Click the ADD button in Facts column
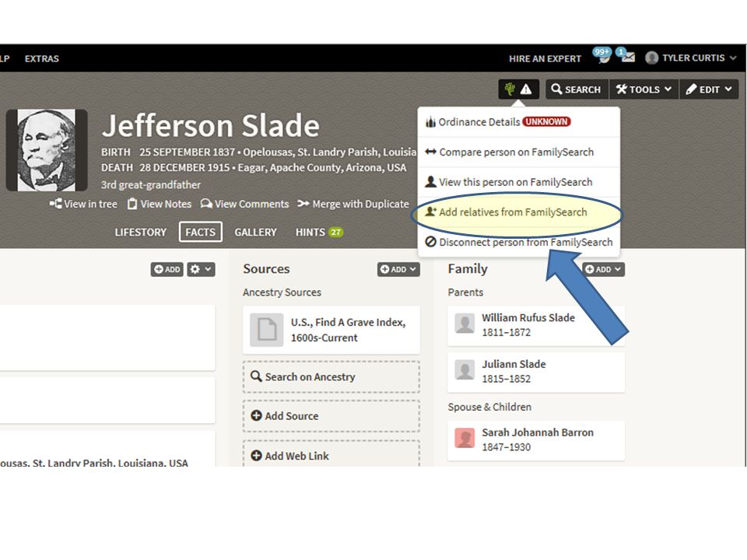Image resolution: width=747 pixels, height=560 pixels. [x=167, y=269]
